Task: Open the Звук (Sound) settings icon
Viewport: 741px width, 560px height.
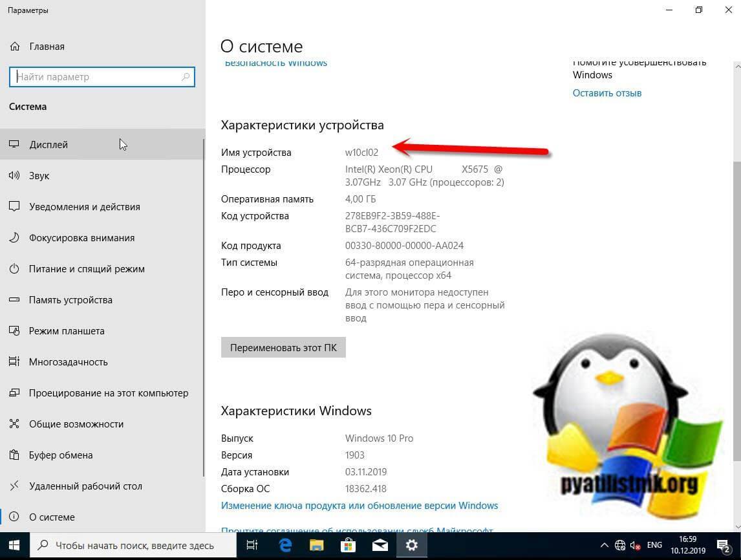Action: pos(14,176)
